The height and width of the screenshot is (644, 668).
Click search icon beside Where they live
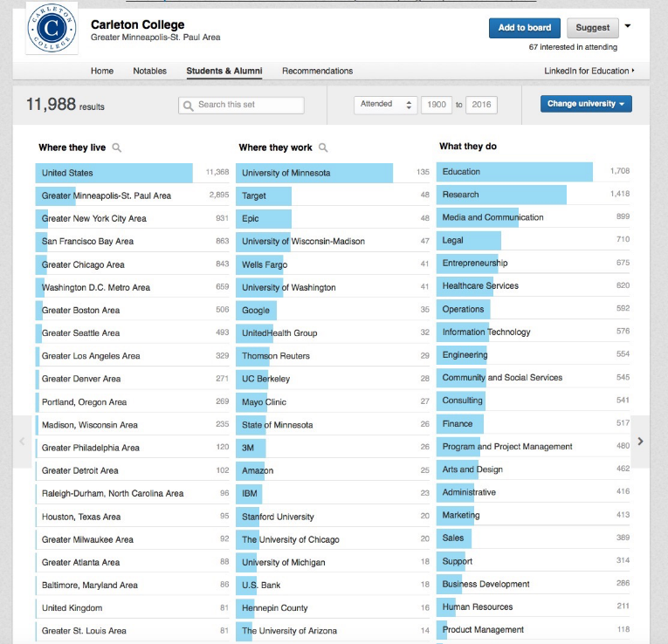(x=116, y=147)
